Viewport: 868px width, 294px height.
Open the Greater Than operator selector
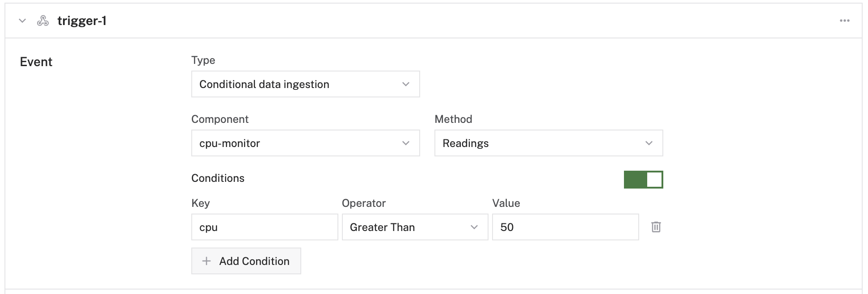tap(415, 227)
